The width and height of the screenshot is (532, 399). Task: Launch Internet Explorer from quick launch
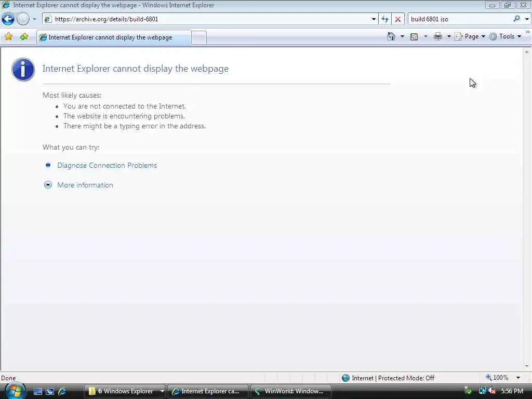(x=62, y=391)
